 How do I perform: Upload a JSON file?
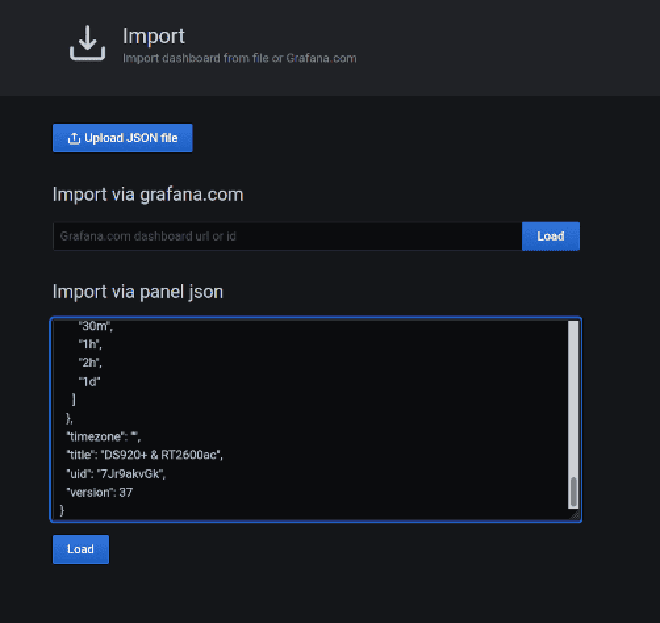pos(122,138)
